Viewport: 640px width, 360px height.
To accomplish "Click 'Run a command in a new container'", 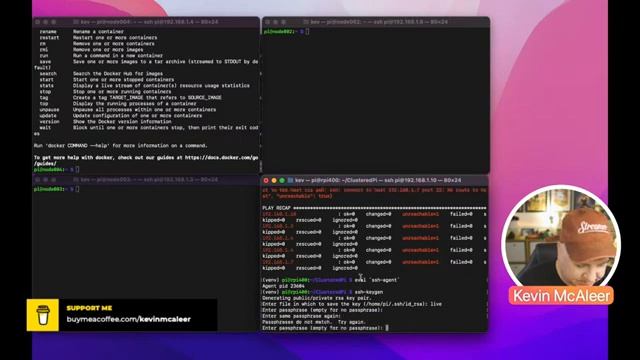I will coord(118,56).
